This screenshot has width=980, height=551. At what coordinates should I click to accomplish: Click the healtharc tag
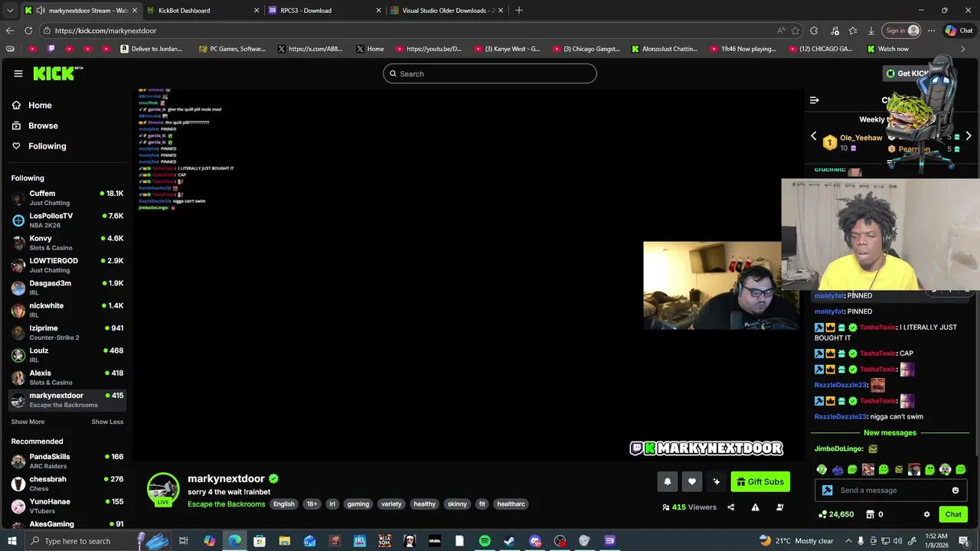[511, 504]
